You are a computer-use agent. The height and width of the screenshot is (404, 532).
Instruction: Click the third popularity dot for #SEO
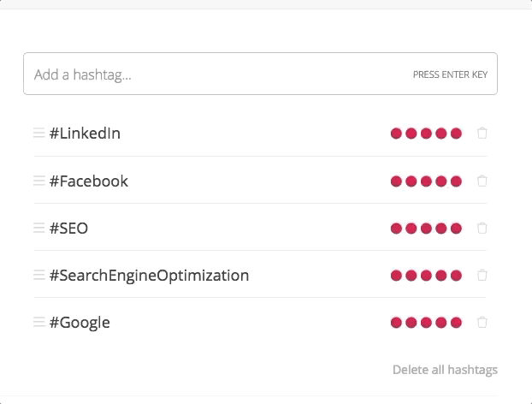426,229
